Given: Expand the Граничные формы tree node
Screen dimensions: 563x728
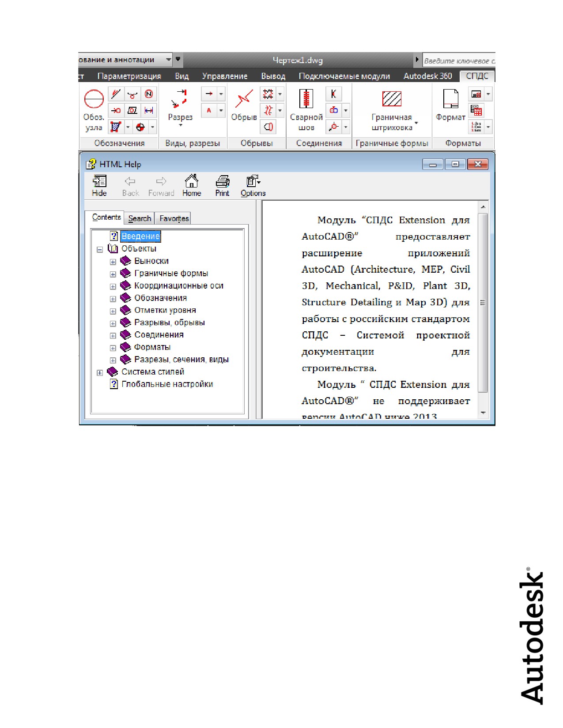Looking at the screenshot, I should [x=113, y=274].
